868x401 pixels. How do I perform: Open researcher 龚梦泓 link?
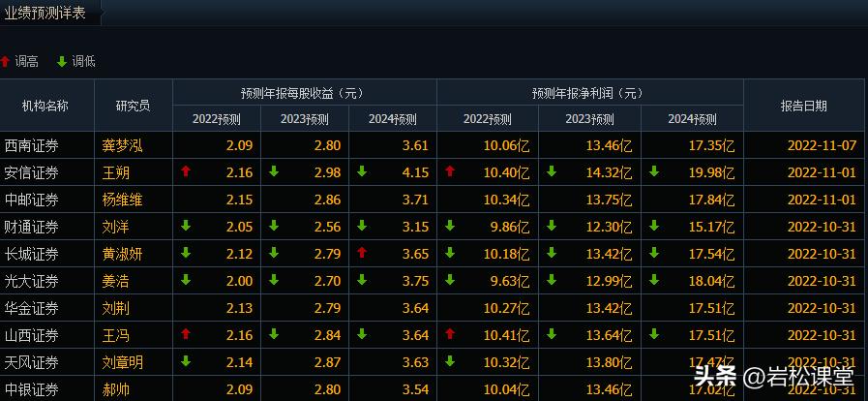click(122, 145)
